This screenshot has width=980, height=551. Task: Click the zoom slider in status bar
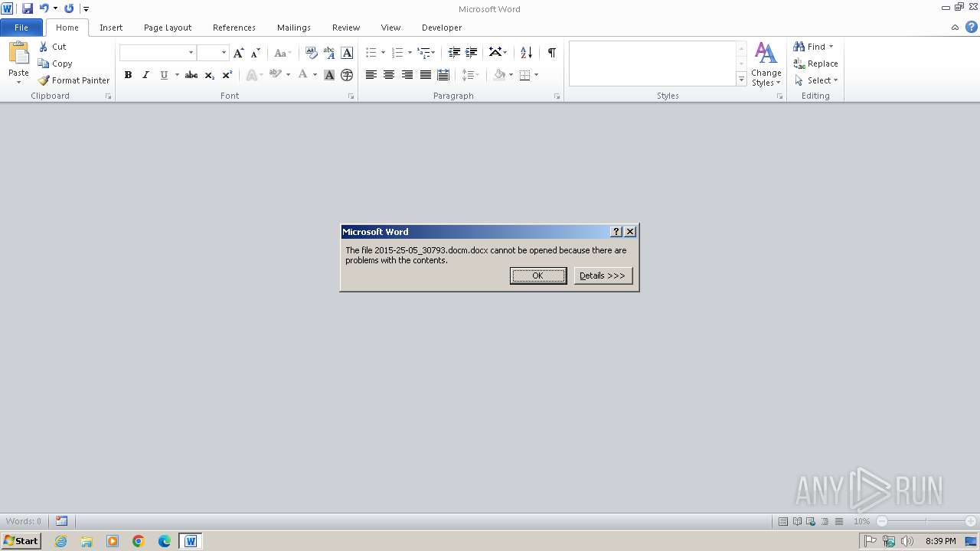(926, 521)
